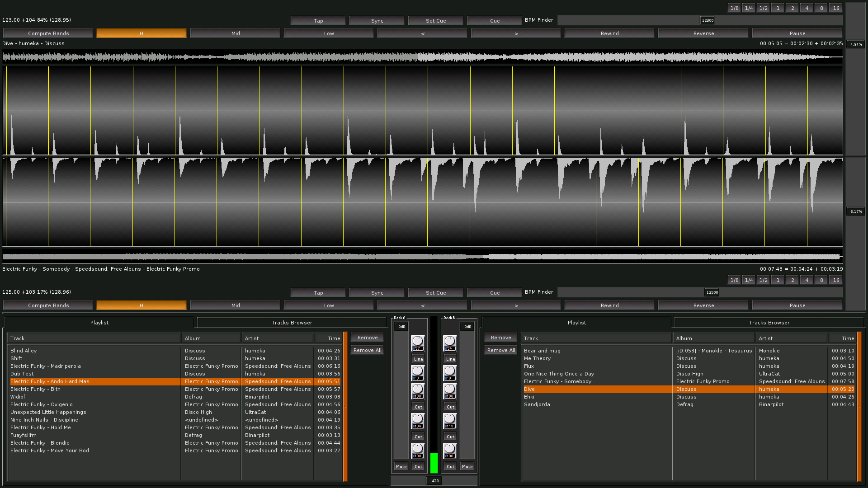The height and width of the screenshot is (488, 868).
Task: Click Deck B knob showing value 0
Action: pyautogui.click(x=450, y=372)
